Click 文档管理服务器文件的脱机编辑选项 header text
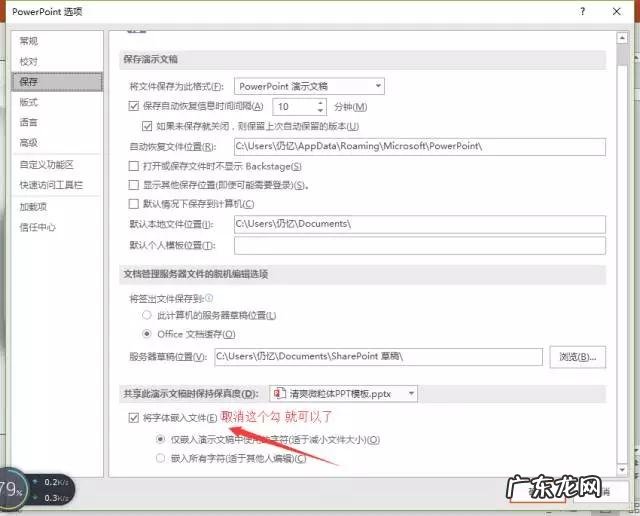Image resolution: width=640 pixels, height=516 pixels. point(196,274)
